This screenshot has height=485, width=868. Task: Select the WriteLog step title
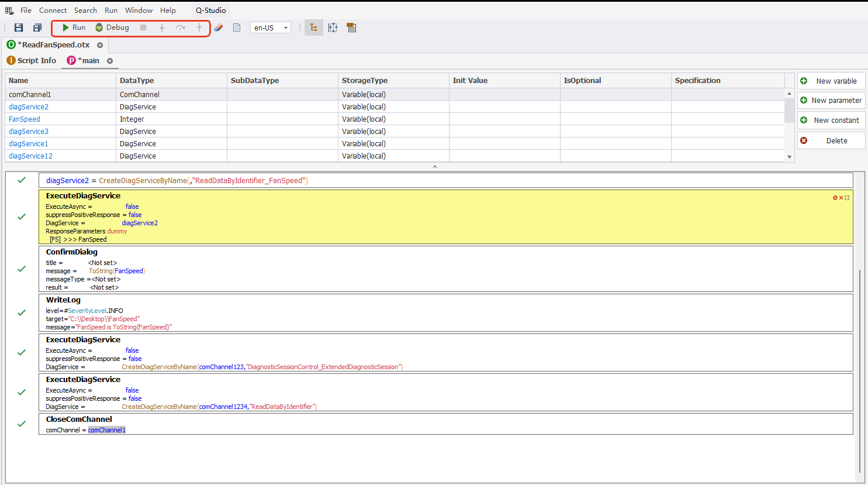coord(63,300)
